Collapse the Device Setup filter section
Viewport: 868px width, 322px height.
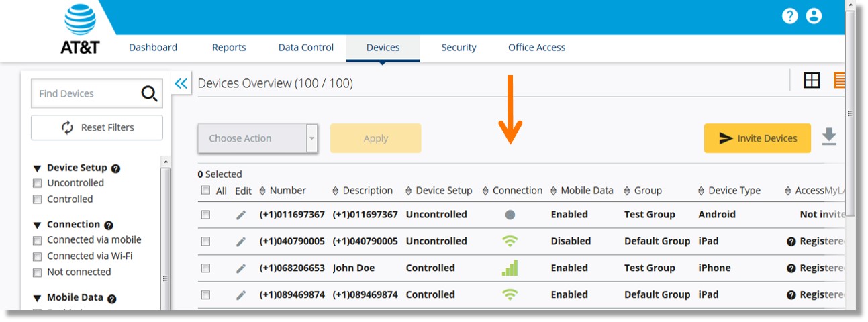(38, 168)
